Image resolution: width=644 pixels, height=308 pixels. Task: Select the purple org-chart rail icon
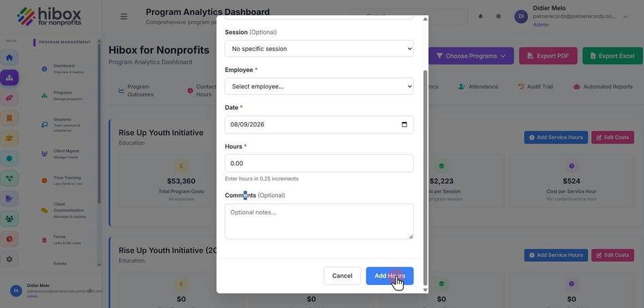coord(9,77)
